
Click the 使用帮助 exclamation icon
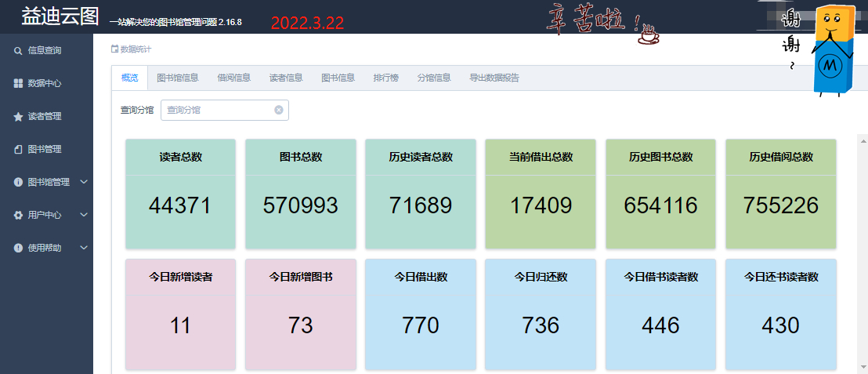coord(18,248)
